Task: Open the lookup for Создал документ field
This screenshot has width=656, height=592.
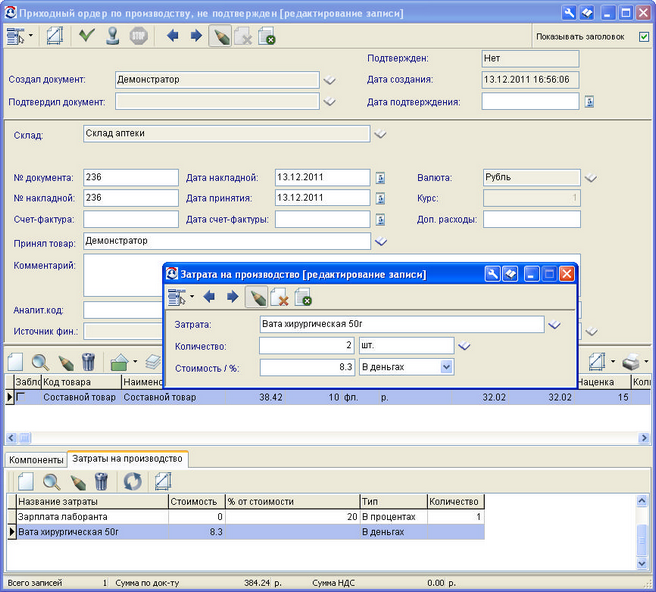Action: tap(330, 80)
